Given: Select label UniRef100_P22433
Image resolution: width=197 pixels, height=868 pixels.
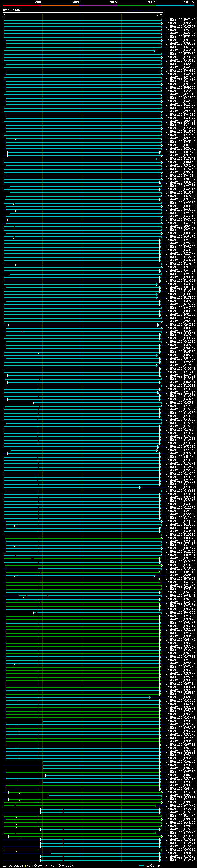Looking at the screenshot, I should coord(180,125).
